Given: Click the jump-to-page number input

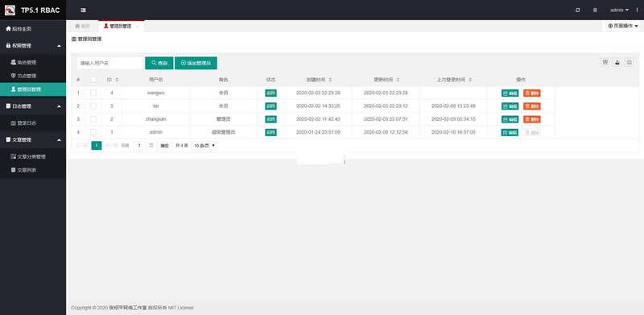Looking at the screenshot, I should click(139, 146).
